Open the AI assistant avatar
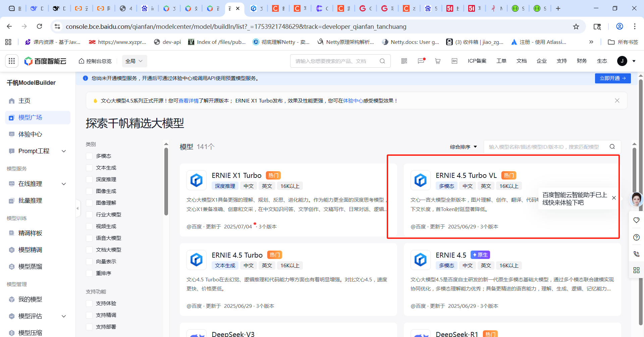Image resolution: width=644 pixels, height=337 pixels. pyautogui.click(x=636, y=199)
